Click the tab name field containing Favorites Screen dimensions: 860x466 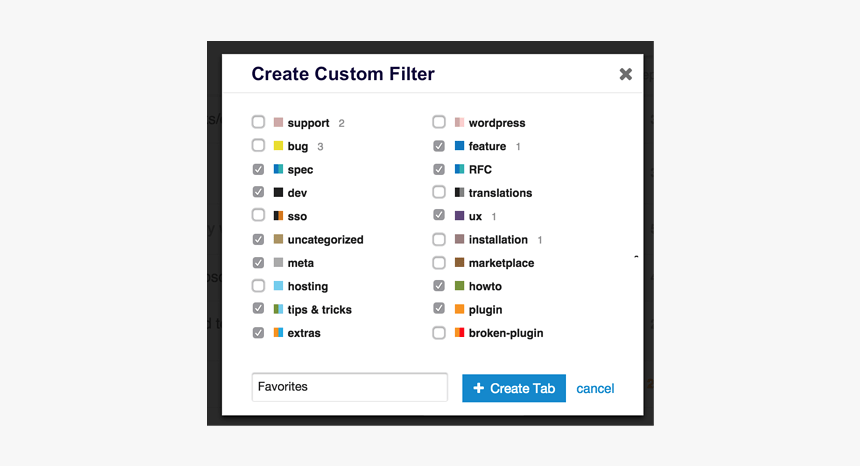(x=349, y=387)
